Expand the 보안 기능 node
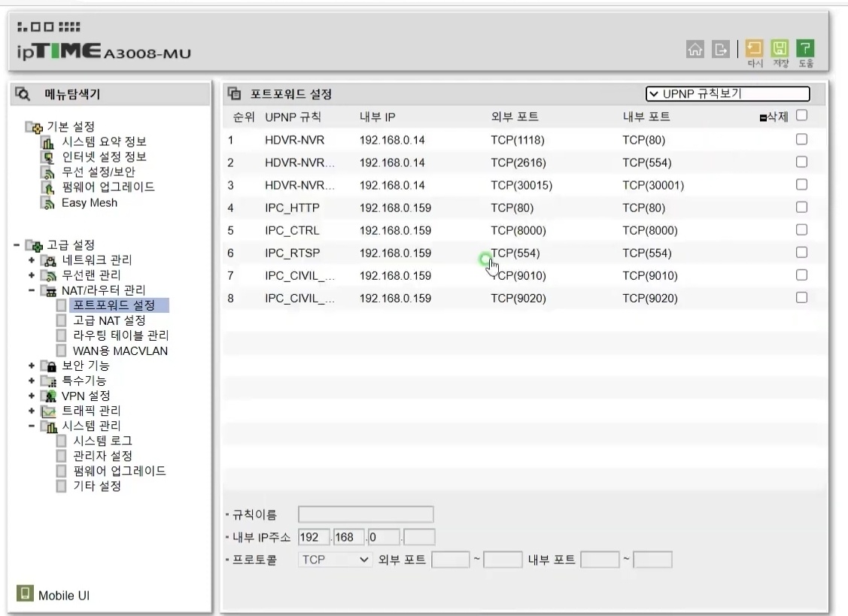The image size is (848, 616). (x=32, y=366)
